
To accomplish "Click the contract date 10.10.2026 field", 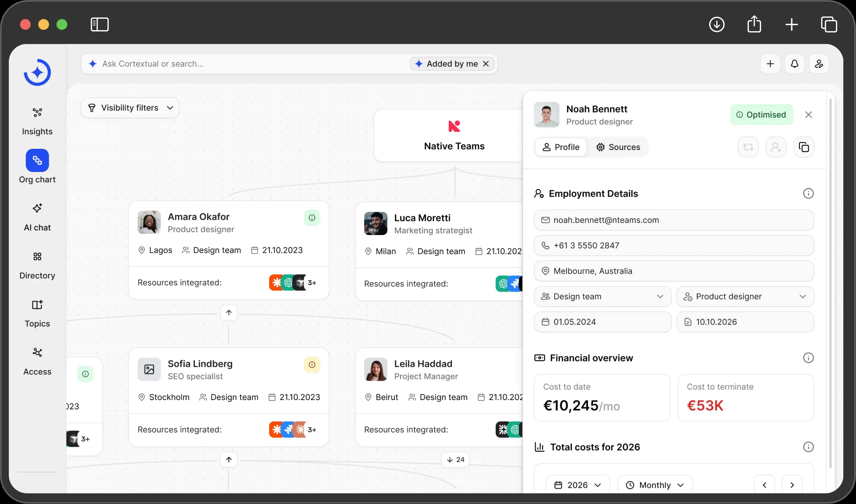I will tap(745, 322).
